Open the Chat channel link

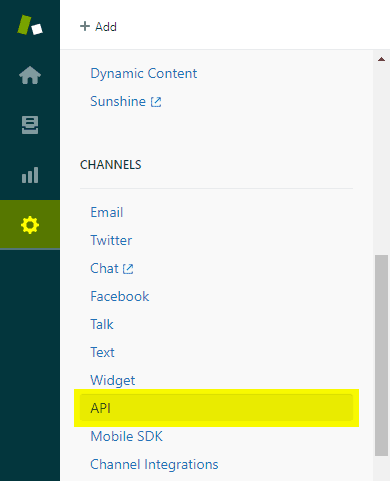(104, 268)
